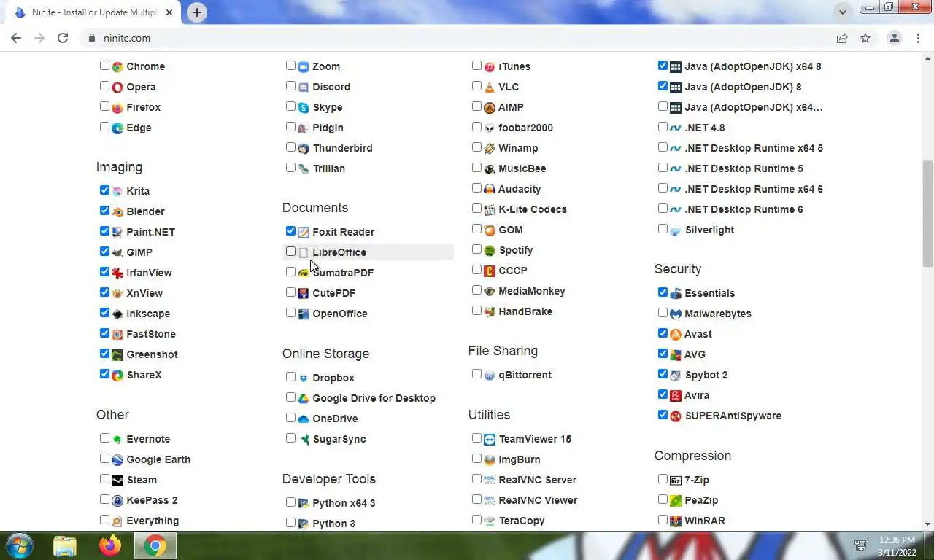Check the LibreOffice checkbox
This screenshot has width=934, height=560.
point(291,252)
